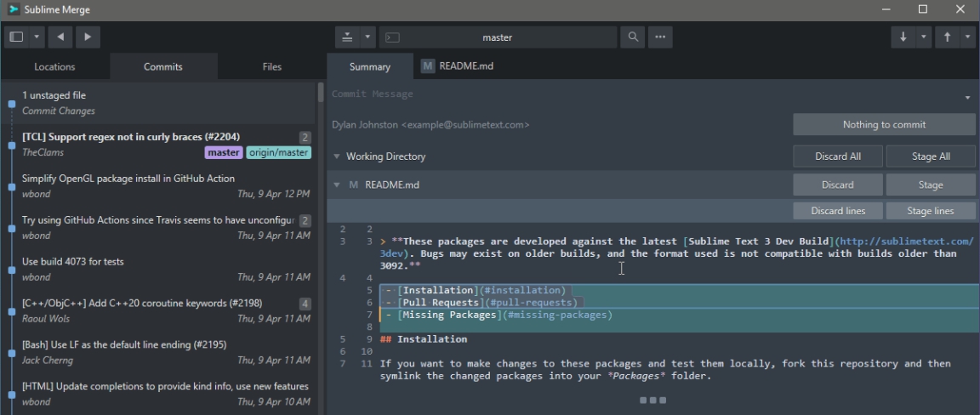Select the 1 unstaged file entry
The width and height of the screenshot is (980, 415).
(159, 103)
